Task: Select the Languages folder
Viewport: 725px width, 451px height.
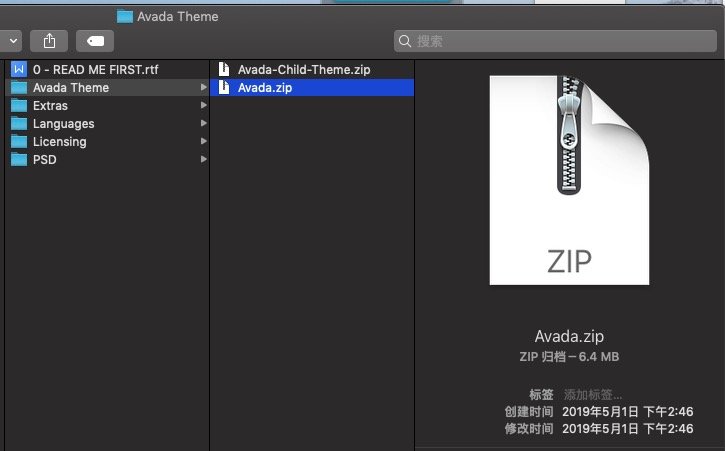Action: coord(107,124)
